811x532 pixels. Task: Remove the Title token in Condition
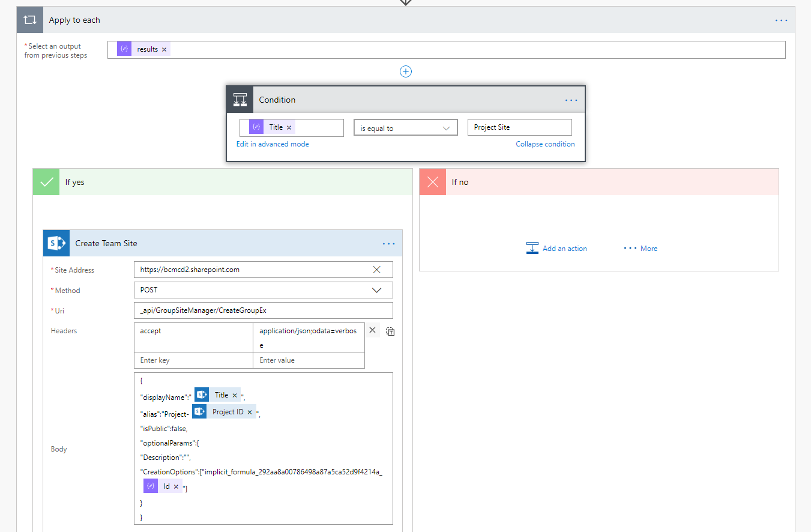click(x=289, y=128)
